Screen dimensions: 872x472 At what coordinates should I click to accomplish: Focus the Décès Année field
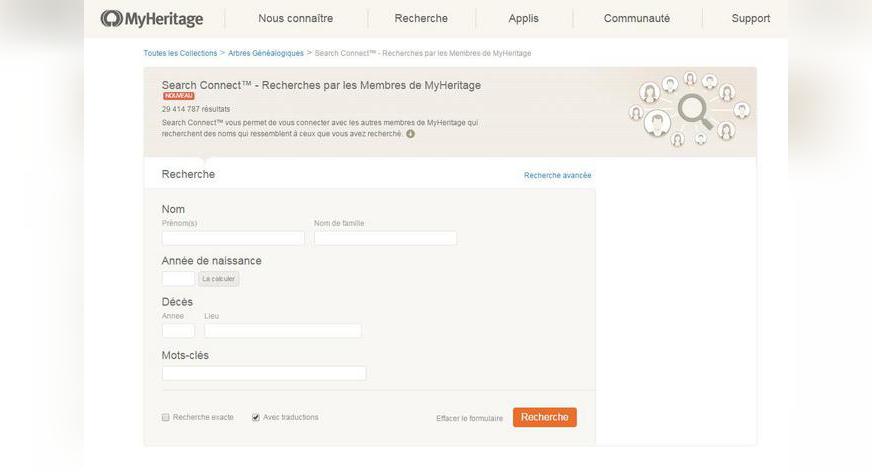coord(178,331)
